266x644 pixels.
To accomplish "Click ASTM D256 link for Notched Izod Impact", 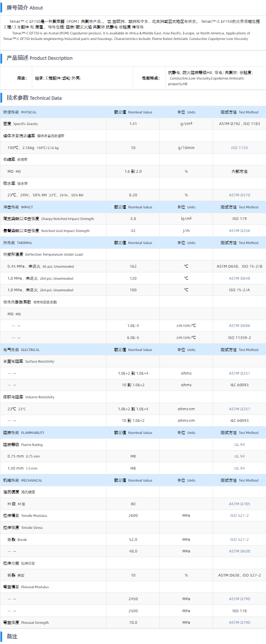I will [x=239, y=231].
